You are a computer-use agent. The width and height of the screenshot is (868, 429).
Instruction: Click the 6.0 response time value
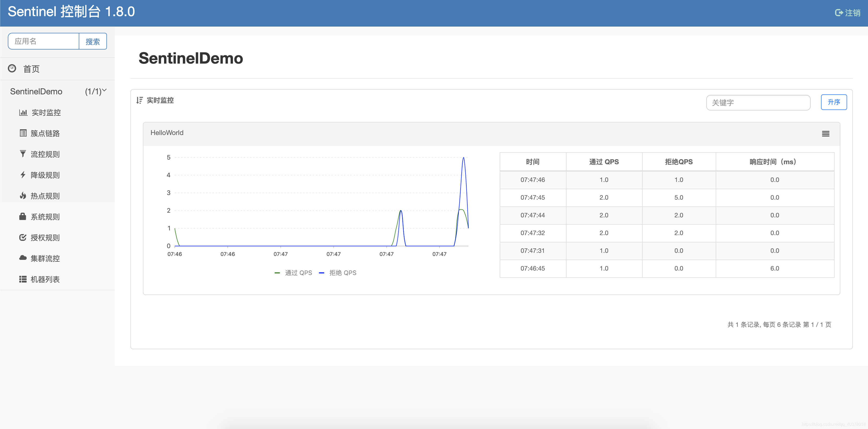[775, 268]
